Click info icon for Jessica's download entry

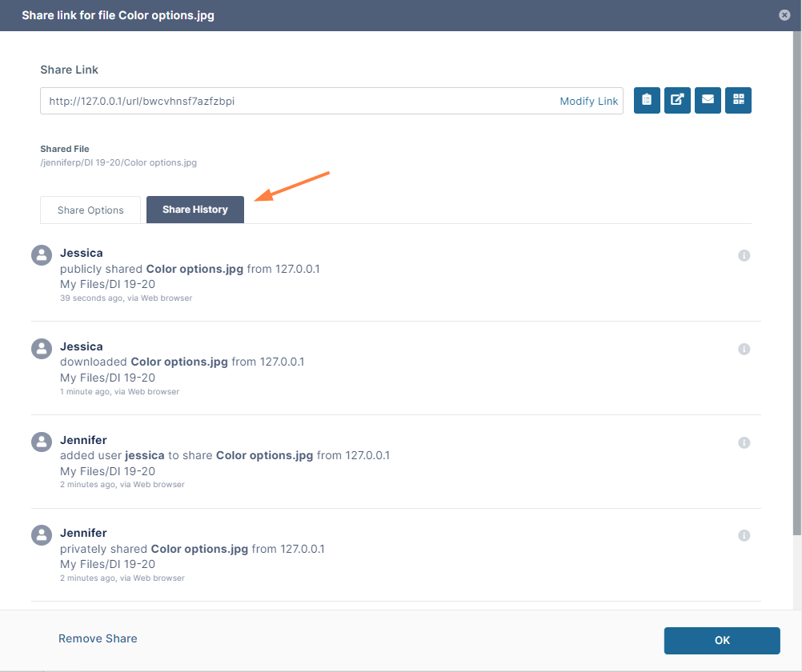click(x=744, y=349)
